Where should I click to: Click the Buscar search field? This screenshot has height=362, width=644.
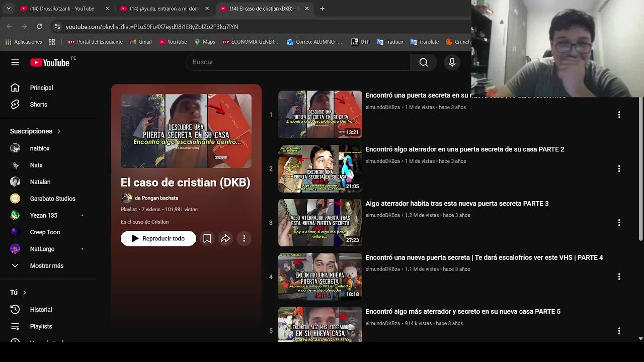(x=298, y=62)
